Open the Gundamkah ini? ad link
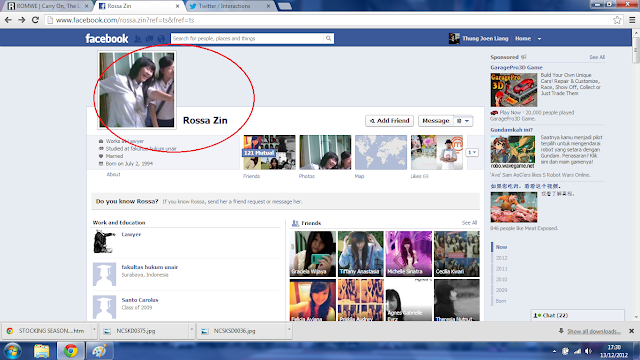This screenshot has height=360, width=640. point(511,130)
